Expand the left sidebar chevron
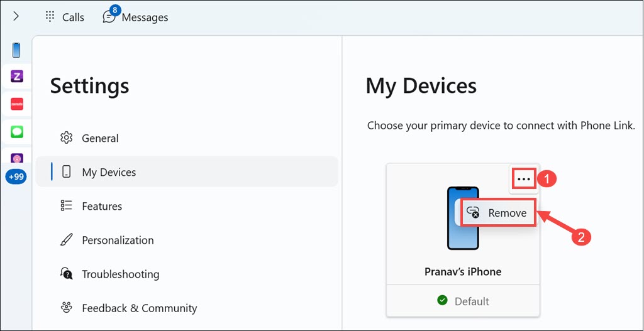644x331 pixels. [x=16, y=17]
